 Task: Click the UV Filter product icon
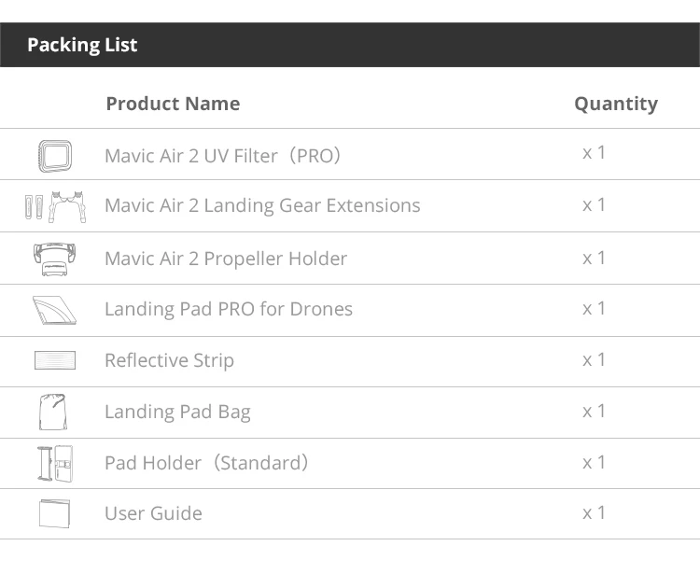click(x=54, y=154)
